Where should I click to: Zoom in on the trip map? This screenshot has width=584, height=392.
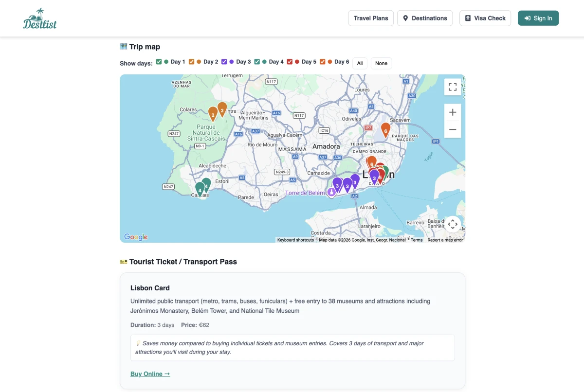453,112
